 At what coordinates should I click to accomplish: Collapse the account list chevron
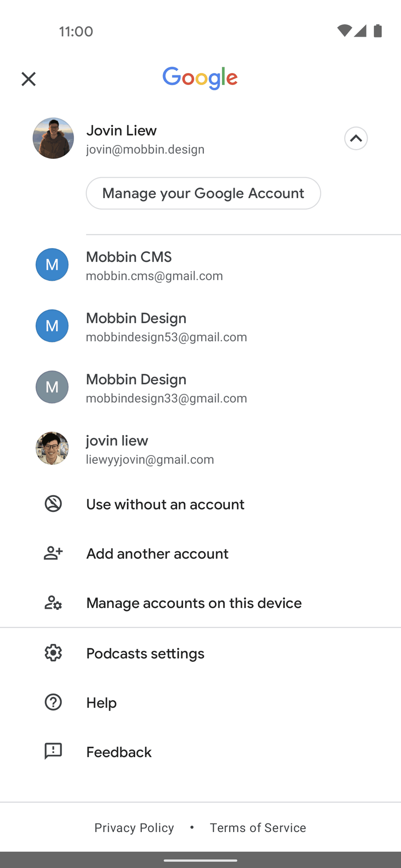[356, 139]
